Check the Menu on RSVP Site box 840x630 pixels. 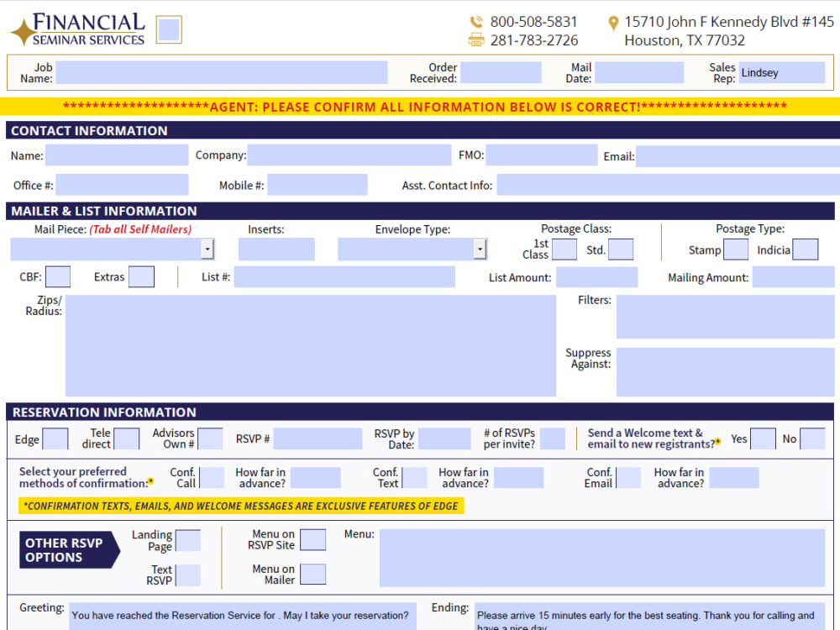[x=312, y=539]
